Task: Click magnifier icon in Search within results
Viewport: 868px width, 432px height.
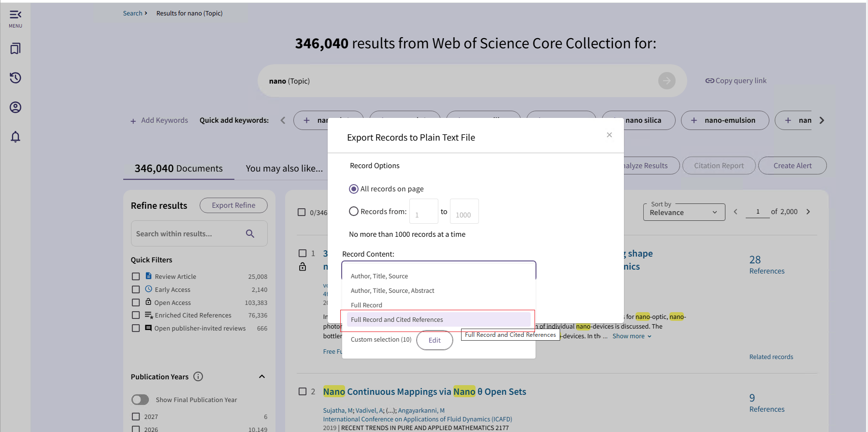Action: click(x=250, y=234)
